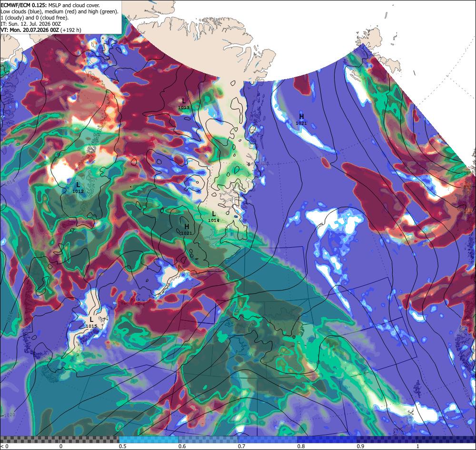Click the 'ECMWF/ECM 0.125: MSLP and cloud cover' title
The height and width of the screenshot is (450, 476).
(50, 5)
